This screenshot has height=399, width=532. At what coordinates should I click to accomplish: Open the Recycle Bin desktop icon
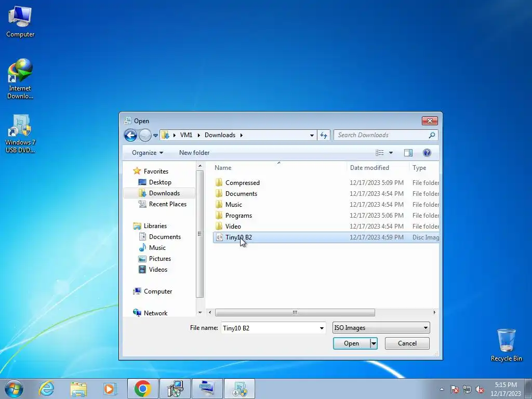tap(506, 345)
